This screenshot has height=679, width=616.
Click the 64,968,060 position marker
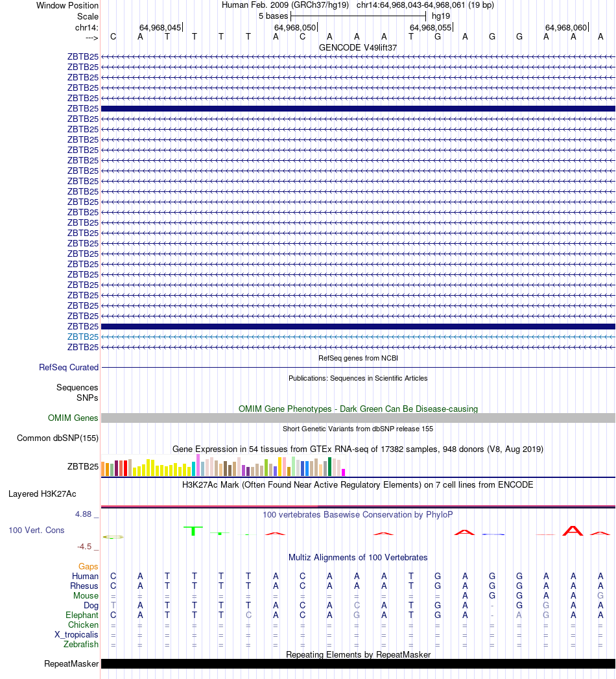tap(566, 28)
